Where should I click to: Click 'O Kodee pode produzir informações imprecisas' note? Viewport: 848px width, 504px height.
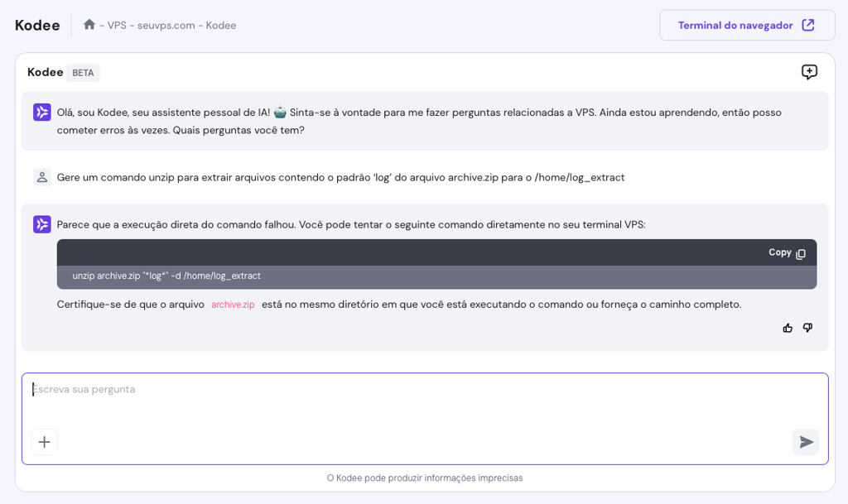[x=425, y=478]
